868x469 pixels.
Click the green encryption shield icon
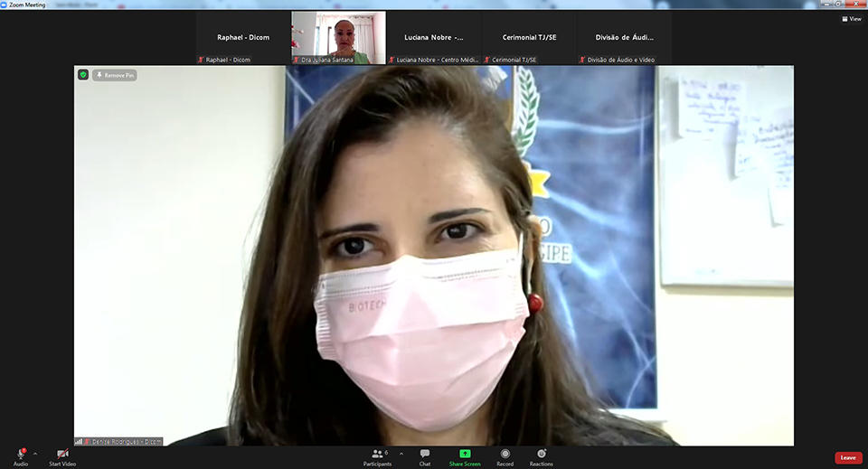tap(83, 75)
